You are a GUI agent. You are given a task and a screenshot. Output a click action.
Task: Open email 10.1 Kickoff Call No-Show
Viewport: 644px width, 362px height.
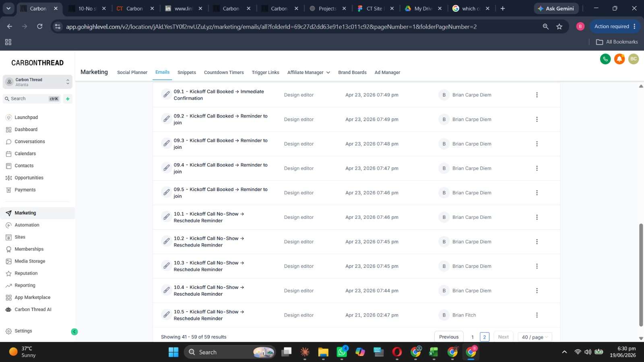coord(209,217)
